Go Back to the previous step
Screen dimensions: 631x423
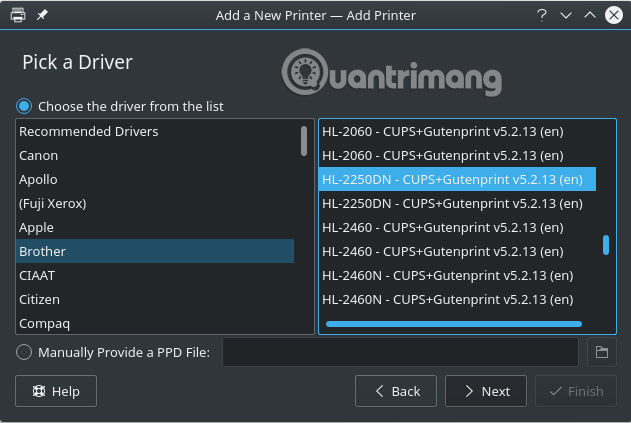[395, 391]
